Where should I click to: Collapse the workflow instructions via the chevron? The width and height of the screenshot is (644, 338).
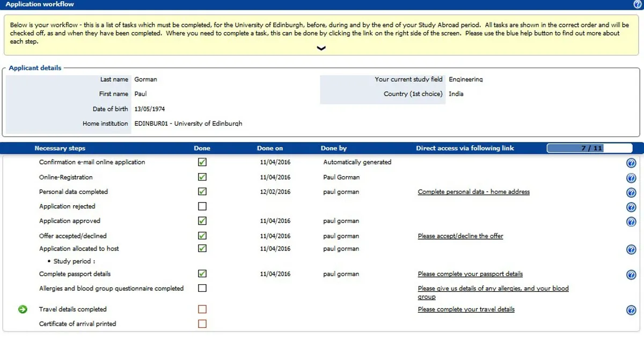coord(321,48)
